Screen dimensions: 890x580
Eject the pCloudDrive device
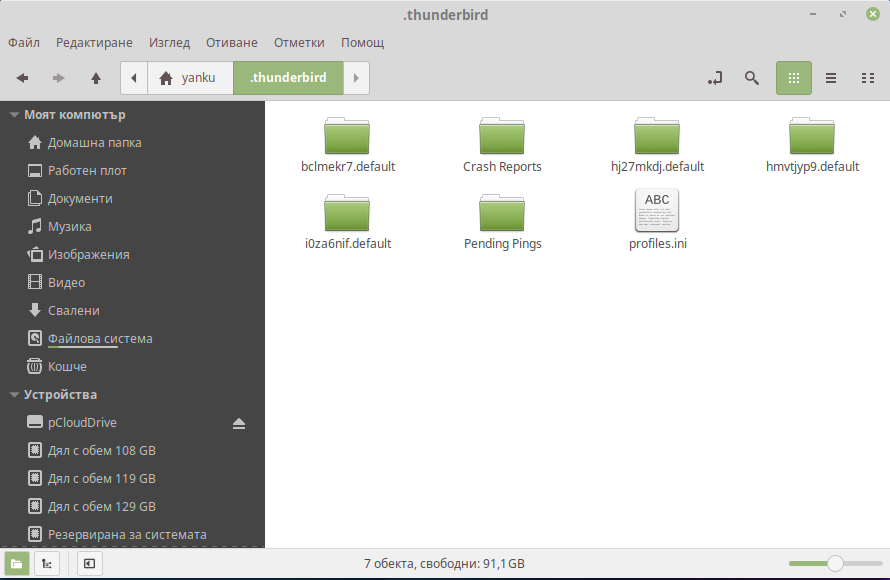(239, 423)
